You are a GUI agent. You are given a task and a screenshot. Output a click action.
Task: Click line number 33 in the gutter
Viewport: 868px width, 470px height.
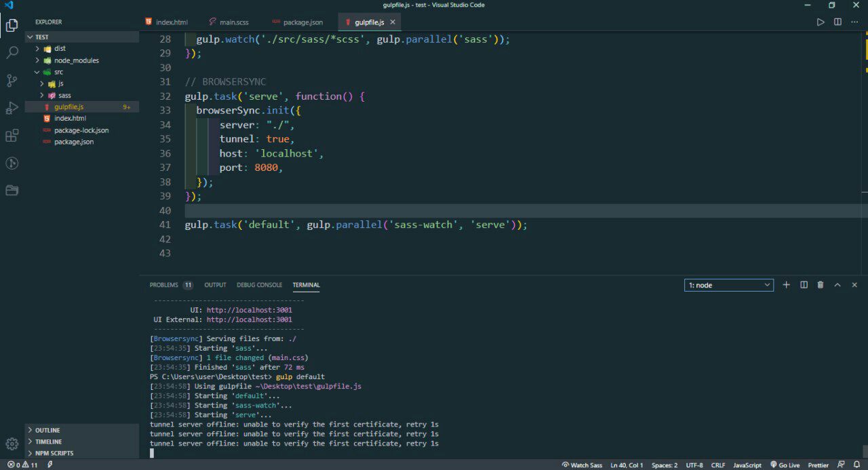click(164, 111)
